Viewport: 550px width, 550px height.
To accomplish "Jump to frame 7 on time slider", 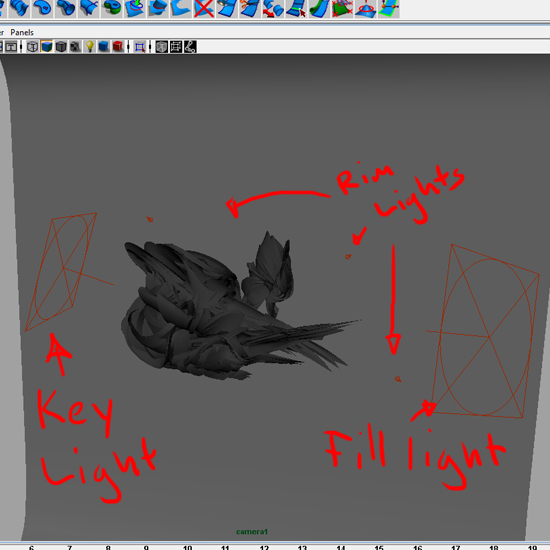I will 70,547.
